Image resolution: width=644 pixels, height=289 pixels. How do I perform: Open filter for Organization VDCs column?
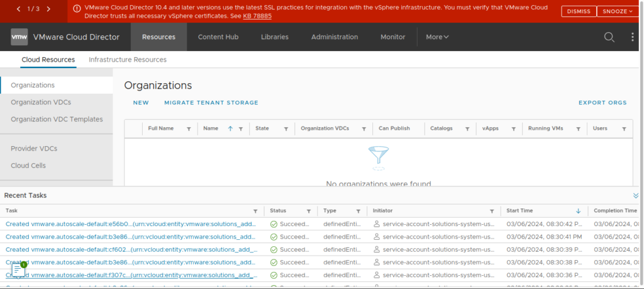[x=364, y=128]
